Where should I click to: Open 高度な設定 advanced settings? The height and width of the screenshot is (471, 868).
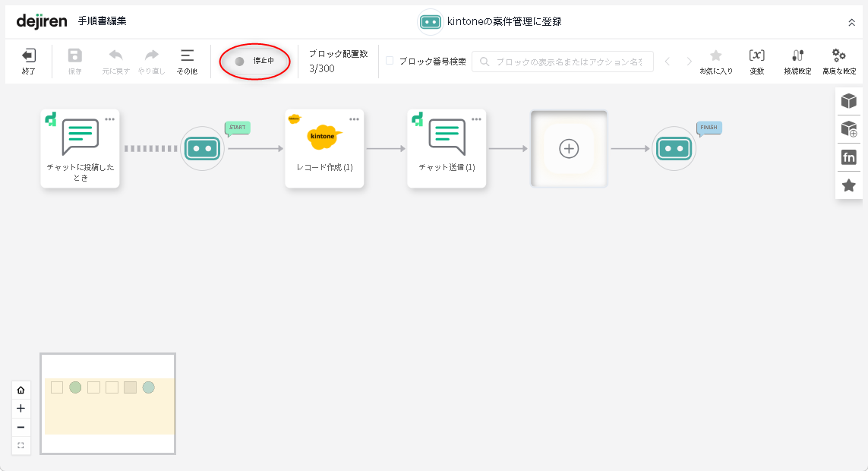click(838, 60)
